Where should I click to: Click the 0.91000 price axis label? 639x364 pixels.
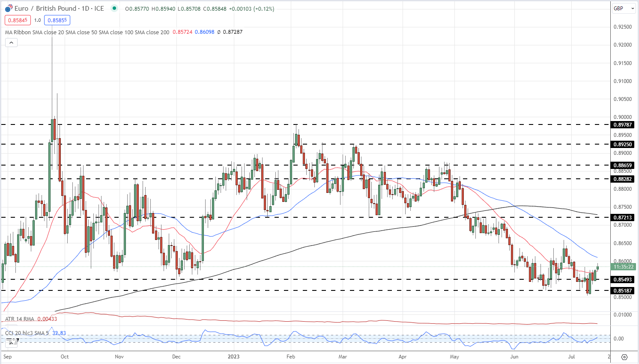(623, 81)
